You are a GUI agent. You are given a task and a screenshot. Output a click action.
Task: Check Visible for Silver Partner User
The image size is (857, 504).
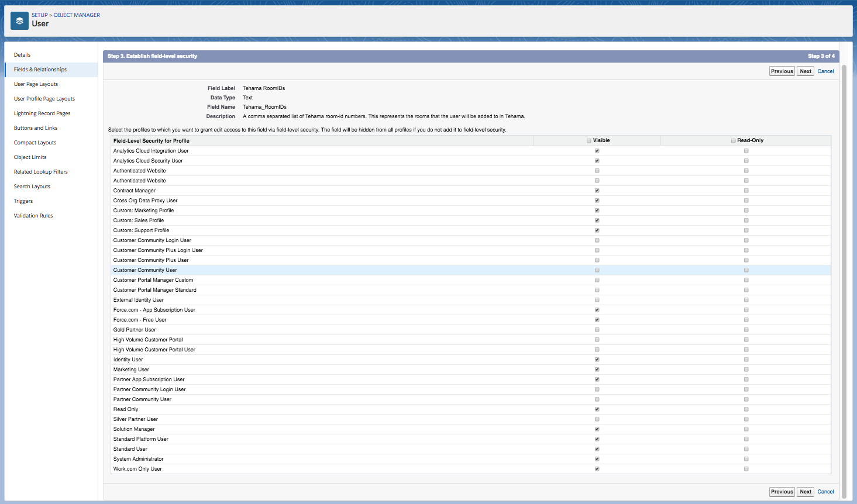click(x=597, y=419)
